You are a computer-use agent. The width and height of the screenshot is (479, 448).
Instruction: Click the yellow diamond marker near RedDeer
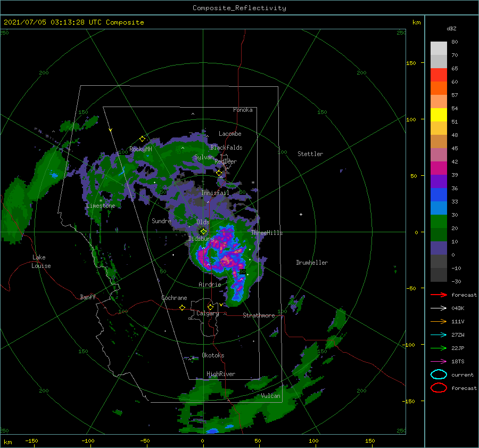point(219,173)
